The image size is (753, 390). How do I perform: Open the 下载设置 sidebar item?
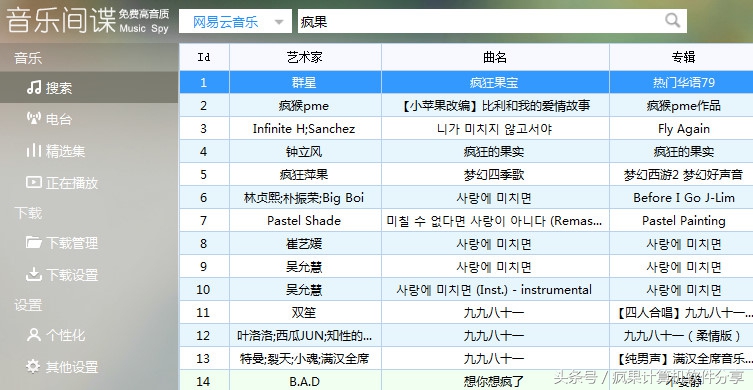click(x=89, y=275)
